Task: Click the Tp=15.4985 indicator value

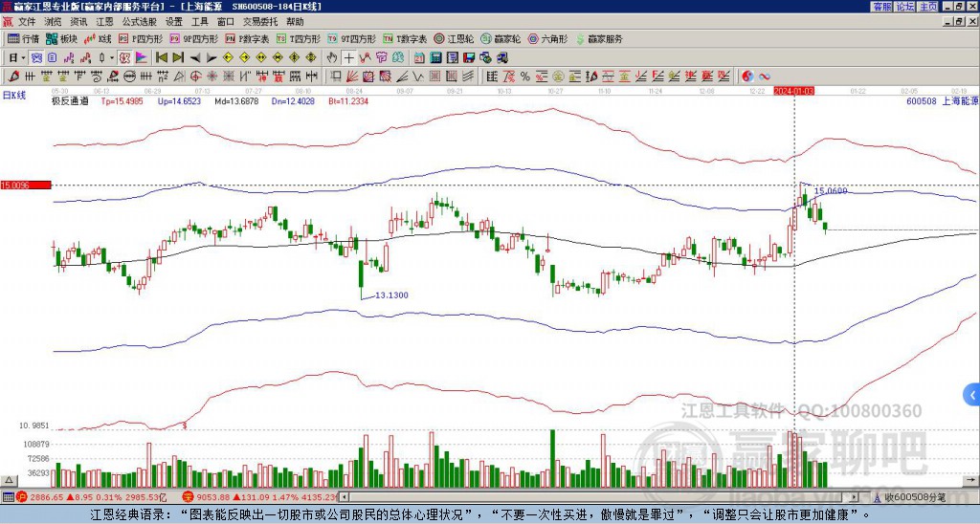Action: tap(122, 100)
